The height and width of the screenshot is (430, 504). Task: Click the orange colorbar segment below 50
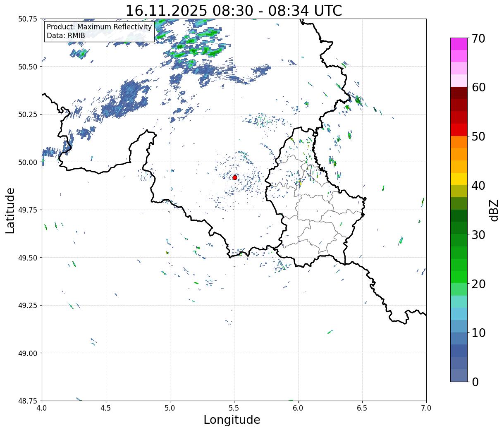click(x=459, y=142)
